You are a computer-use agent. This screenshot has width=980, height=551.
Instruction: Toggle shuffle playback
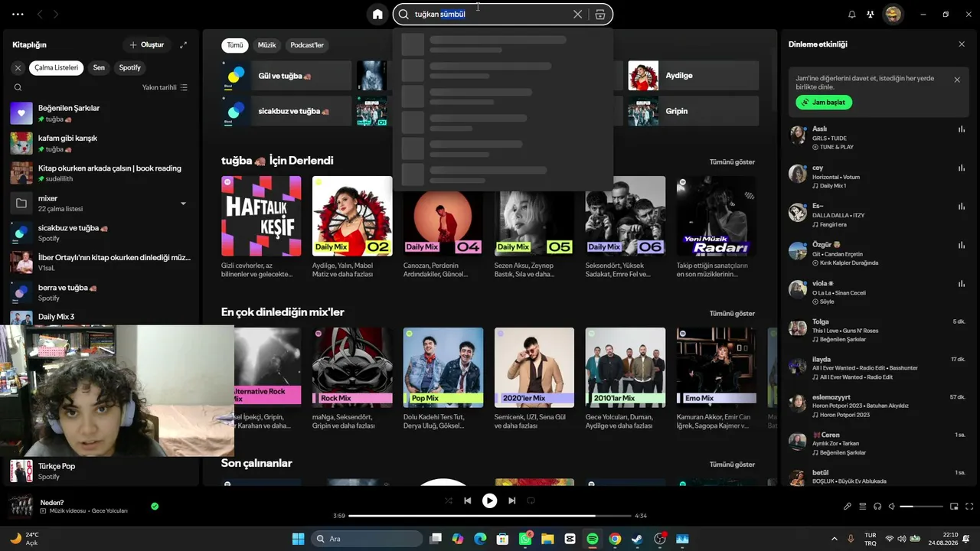tap(449, 500)
